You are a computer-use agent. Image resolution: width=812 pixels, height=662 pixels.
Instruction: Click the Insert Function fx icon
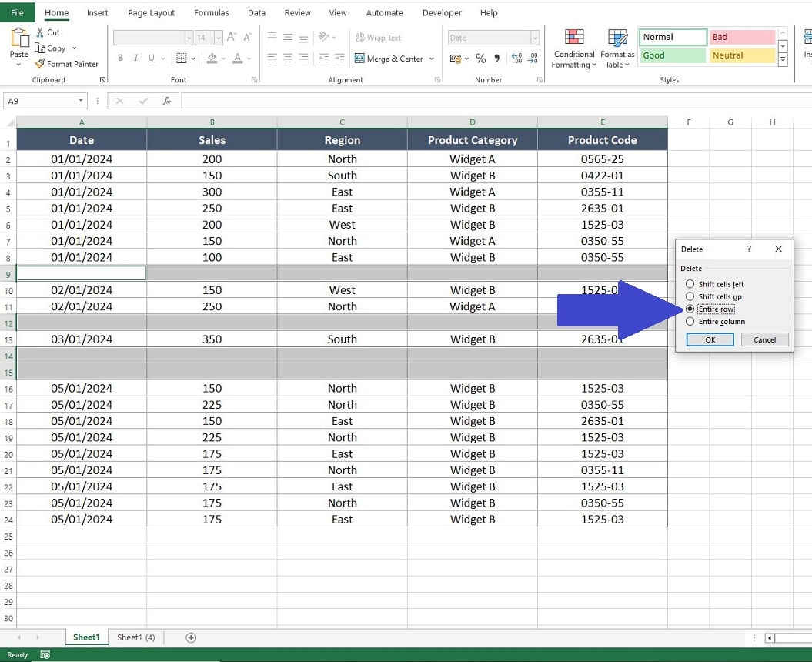tap(167, 101)
